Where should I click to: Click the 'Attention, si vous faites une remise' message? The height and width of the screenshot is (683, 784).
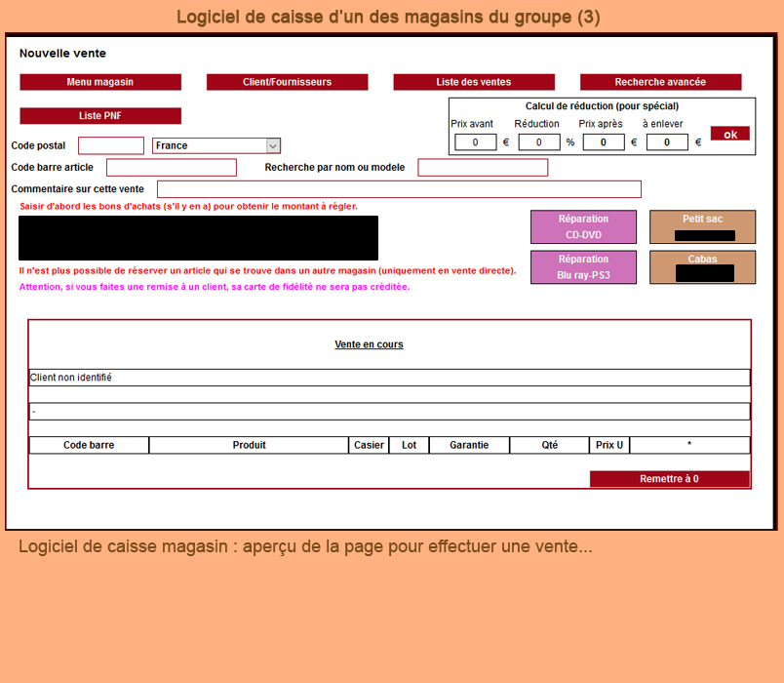click(215, 287)
